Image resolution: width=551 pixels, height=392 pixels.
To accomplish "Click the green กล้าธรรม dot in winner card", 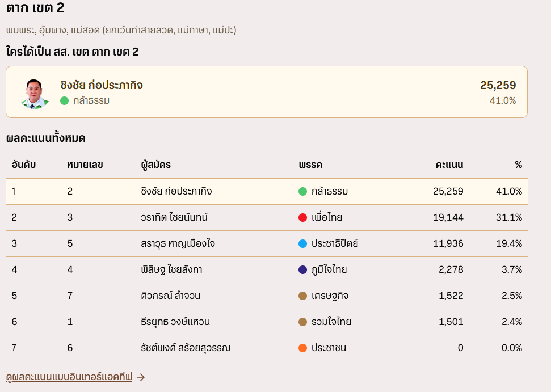I will click(x=65, y=101).
